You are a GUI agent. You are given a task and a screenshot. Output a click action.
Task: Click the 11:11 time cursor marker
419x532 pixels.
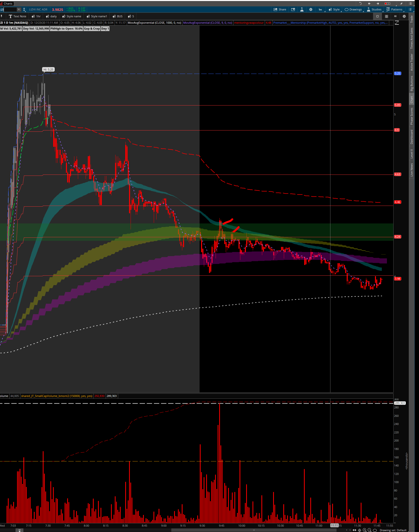click(x=334, y=525)
